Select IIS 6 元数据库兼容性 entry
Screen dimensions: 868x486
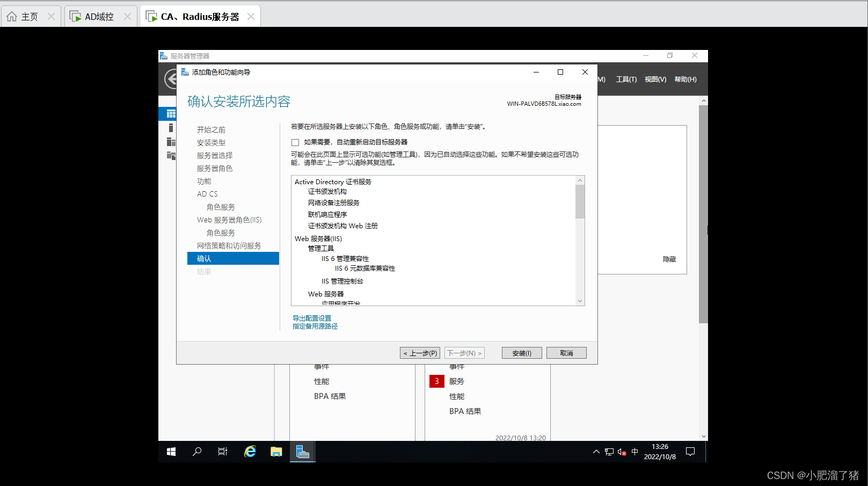tap(365, 269)
